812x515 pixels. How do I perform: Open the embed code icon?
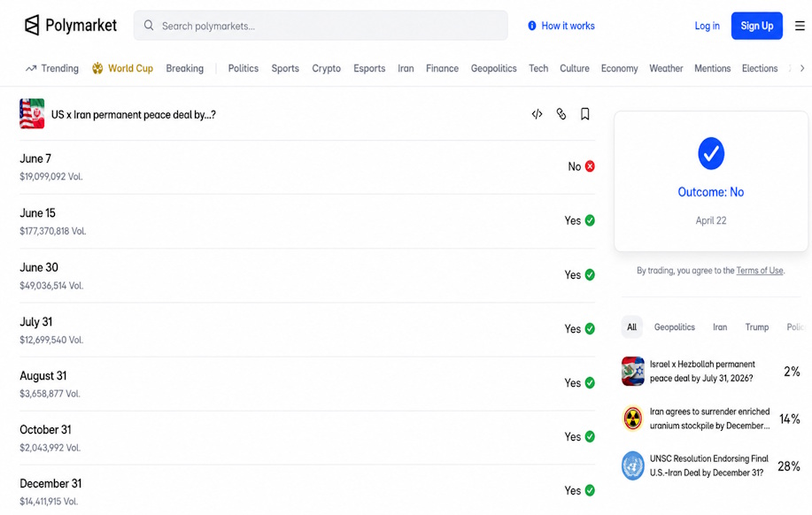point(537,114)
